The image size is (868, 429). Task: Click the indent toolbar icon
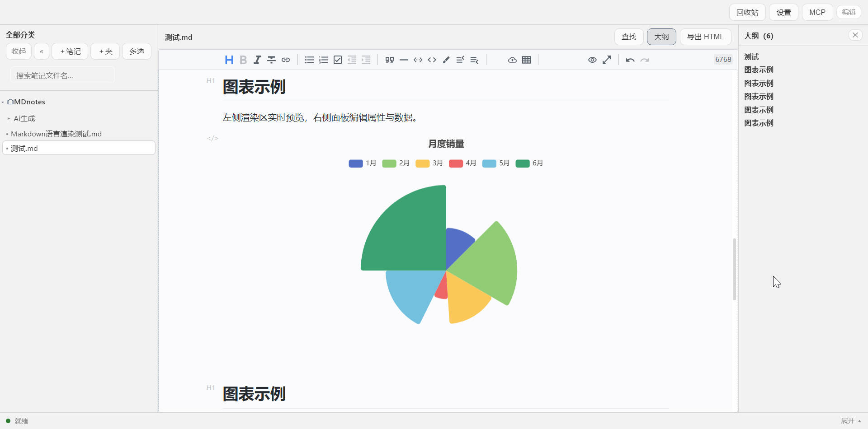pyautogui.click(x=366, y=60)
